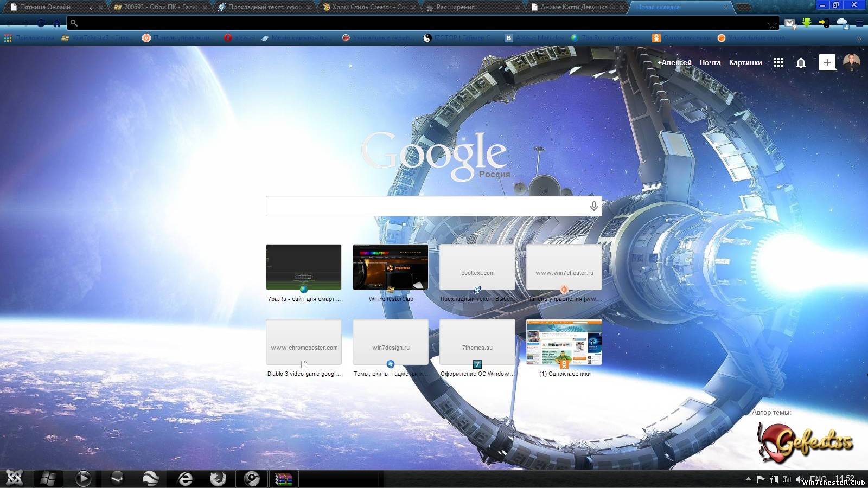Viewport: 868px width, 488px height.
Task: Open the Win7chesteR bookmark
Action: [x=95, y=38]
